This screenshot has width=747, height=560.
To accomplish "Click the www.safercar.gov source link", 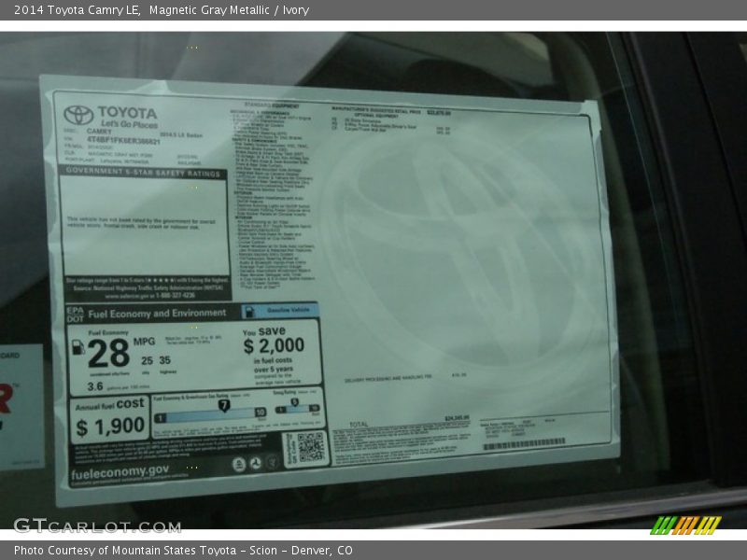I will [x=121, y=296].
